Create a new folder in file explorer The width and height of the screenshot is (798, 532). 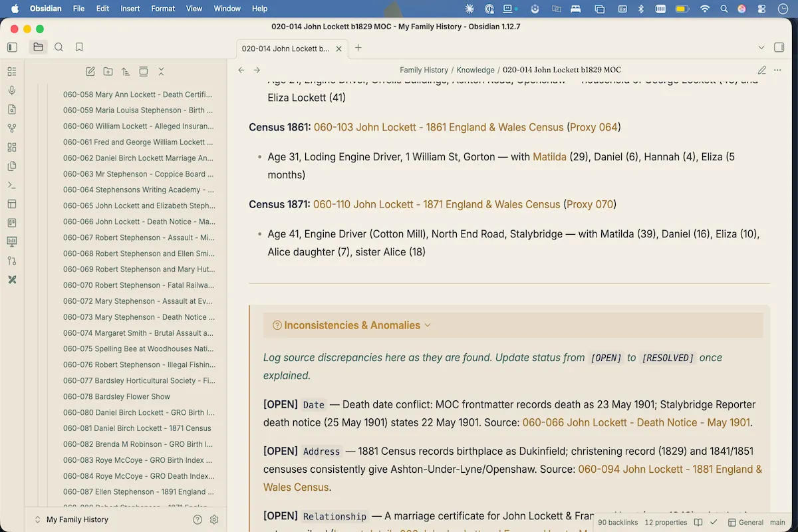[x=108, y=71]
